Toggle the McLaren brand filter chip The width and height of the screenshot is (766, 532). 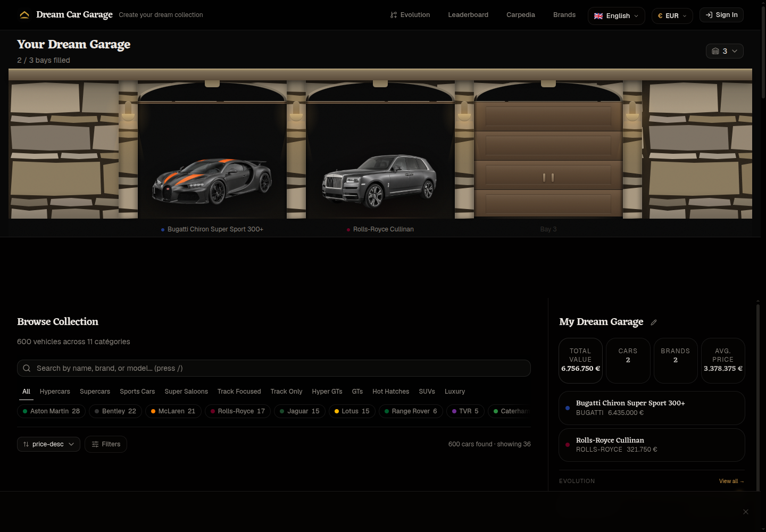[x=173, y=411]
